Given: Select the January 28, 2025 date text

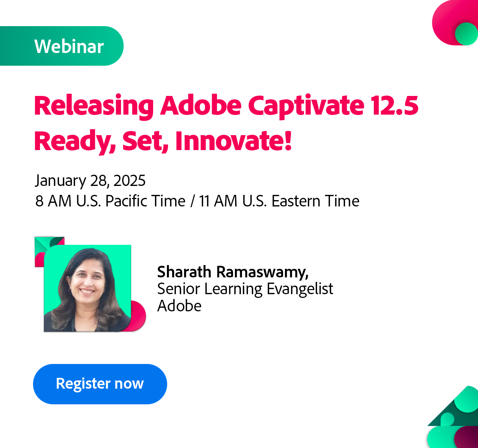Looking at the screenshot, I should 90,181.
